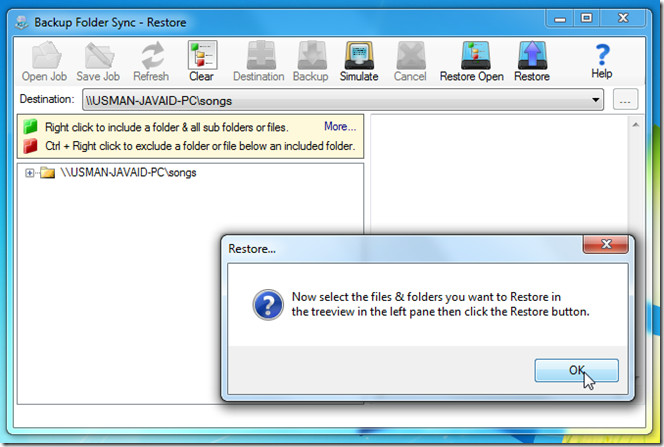This screenshot has height=447, width=664.
Task: Click the "Now select the files & folders" message
Action: click(440, 304)
